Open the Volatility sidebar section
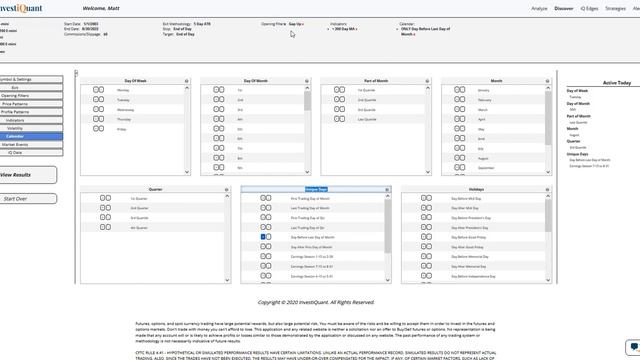This screenshot has width=640, height=360. click(31, 128)
